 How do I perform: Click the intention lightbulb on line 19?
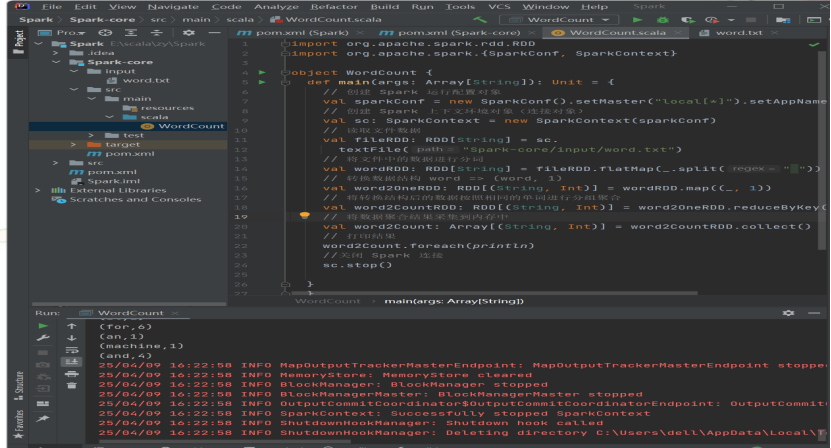point(305,215)
